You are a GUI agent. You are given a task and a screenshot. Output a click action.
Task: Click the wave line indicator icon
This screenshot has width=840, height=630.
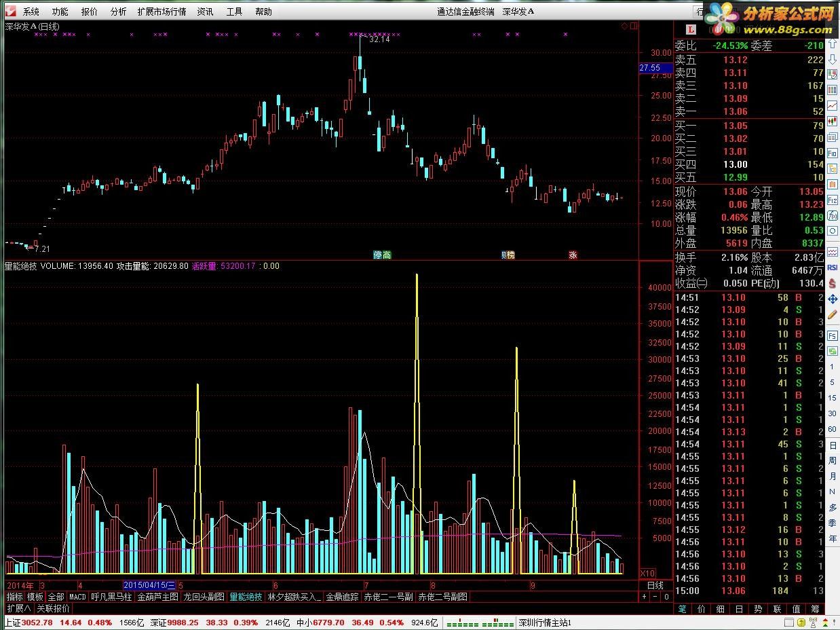832,251
